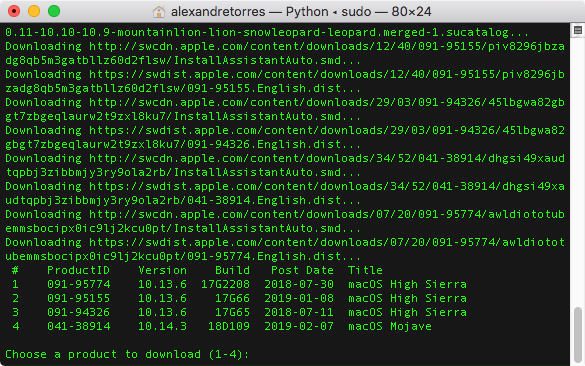This screenshot has height=366, width=585.
Task: Click the text 091-94326.English.dist...
Action: [264, 144]
